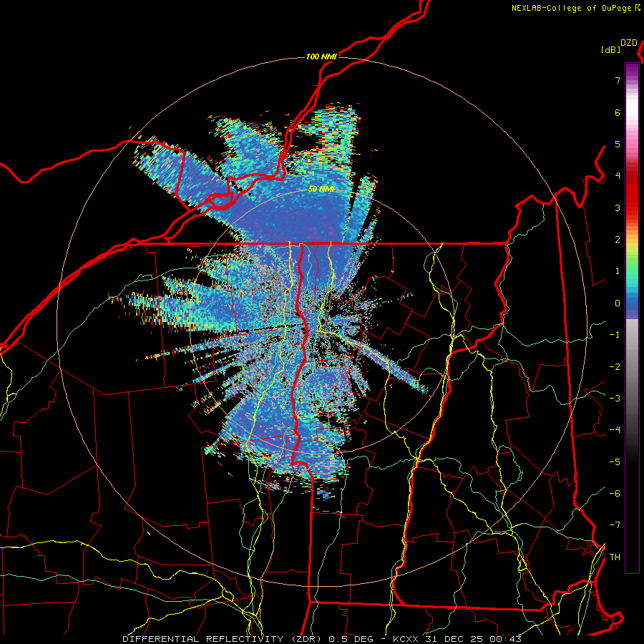Click the 1 value on color scale
Image resolution: width=644 pixels, height=644 pixels.
[618, 271]
